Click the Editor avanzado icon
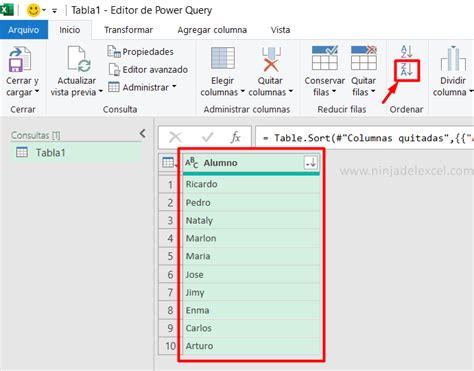Viewport: 474px width, 371px height. [x=114, y=69]
